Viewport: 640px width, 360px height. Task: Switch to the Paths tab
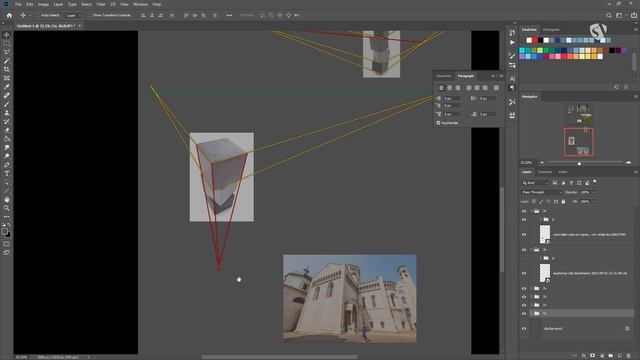[x=563, y=172]
